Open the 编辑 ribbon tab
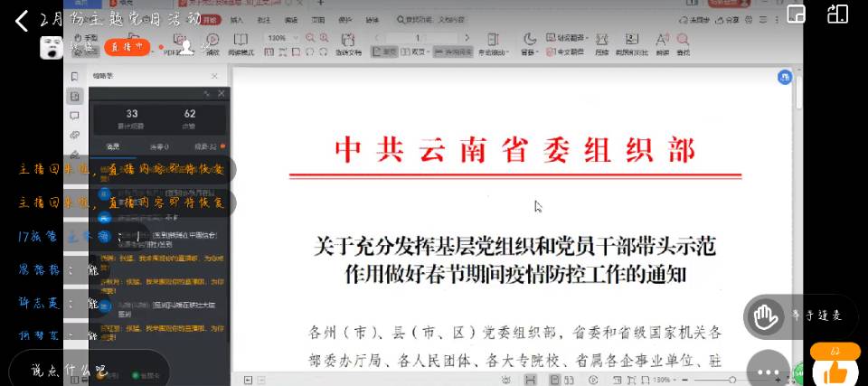This screenshot has width=868, height=386. click(x=290, y=20)
